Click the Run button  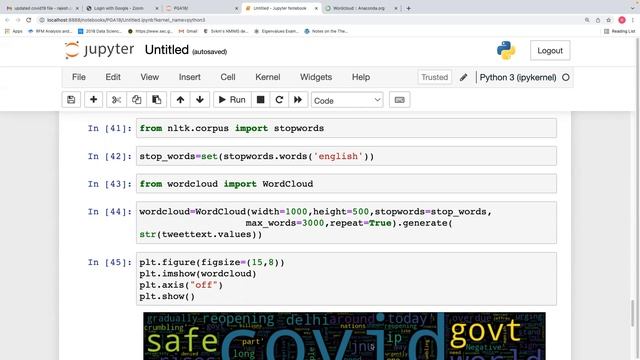[232, 100]
